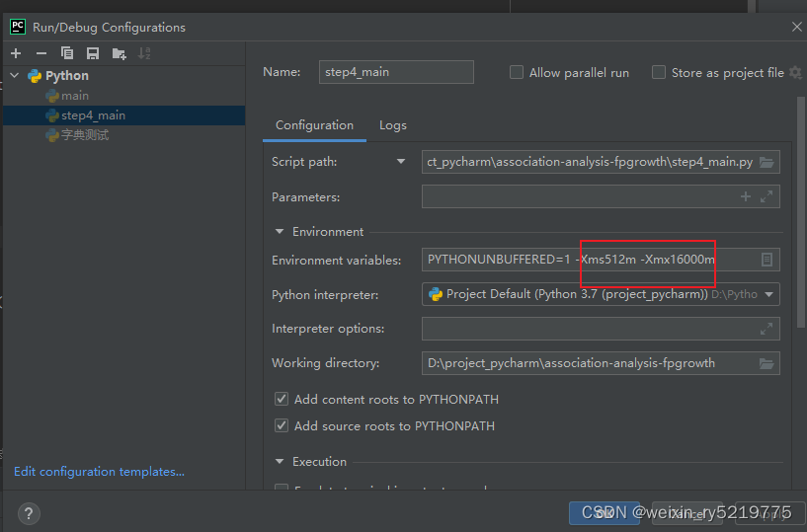Click the Name input field
The height and width of the screenshot is (532, 807).
pyautogui.click(x=396, y=72)
